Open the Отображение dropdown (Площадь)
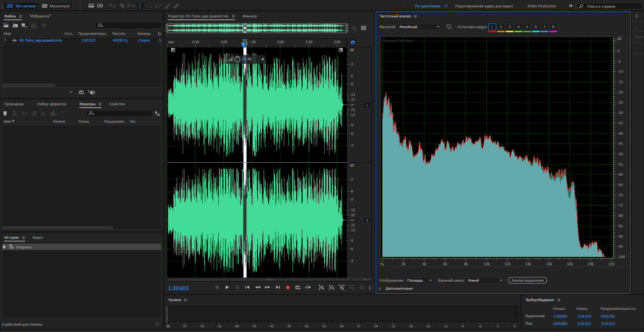Screen dimensions: 644x332 pyautogui.click(x=419, y=280)
